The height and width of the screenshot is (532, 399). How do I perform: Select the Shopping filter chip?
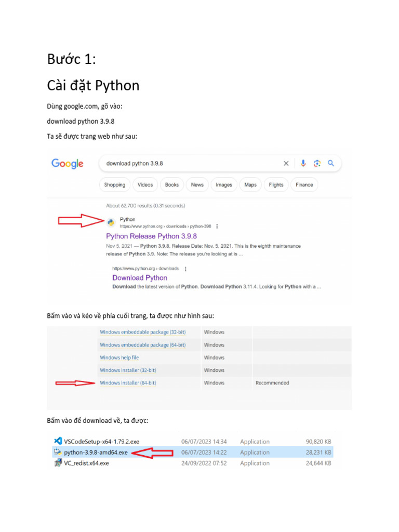point(114,184)
